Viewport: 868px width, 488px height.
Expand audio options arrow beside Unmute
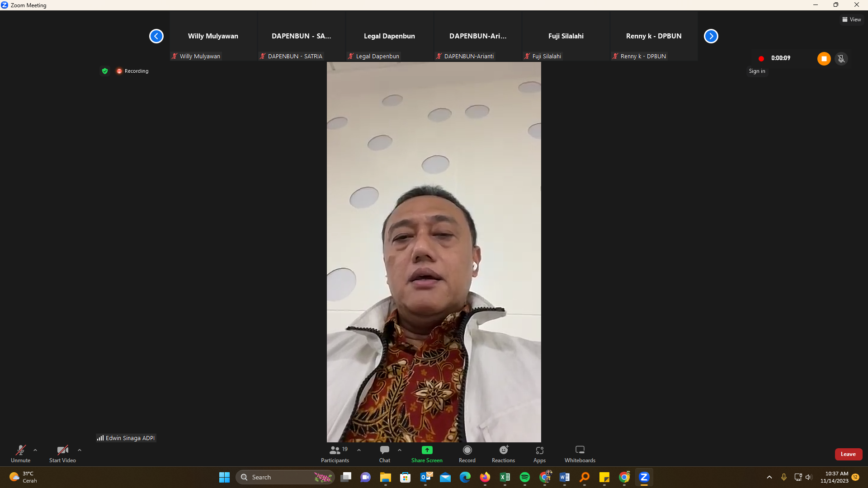(x=35, y=450)
